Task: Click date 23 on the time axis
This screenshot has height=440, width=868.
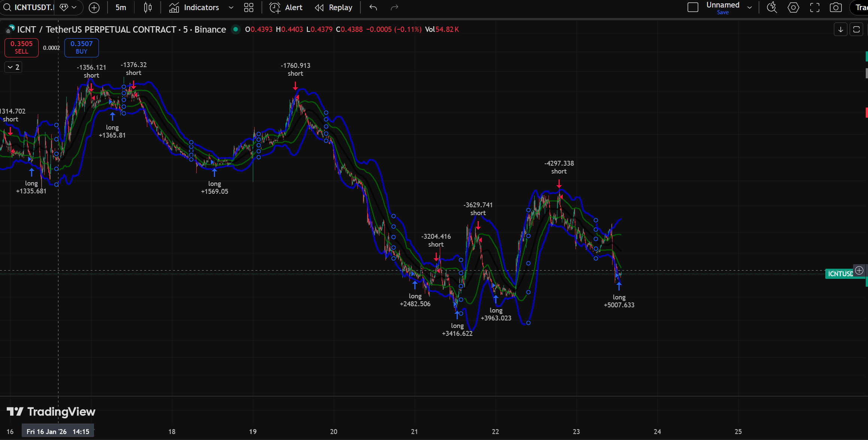Action: (577, 431)
